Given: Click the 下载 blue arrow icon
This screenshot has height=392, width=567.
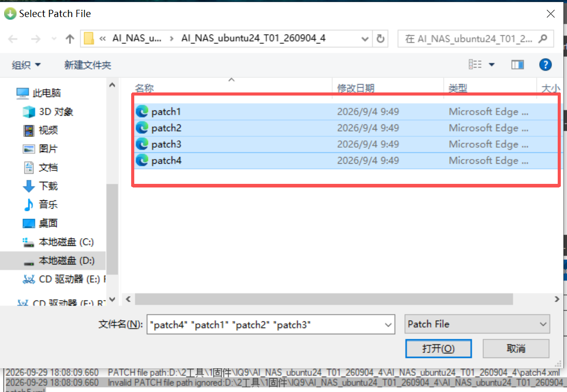Looking at the screenshot, I should 28,186.
